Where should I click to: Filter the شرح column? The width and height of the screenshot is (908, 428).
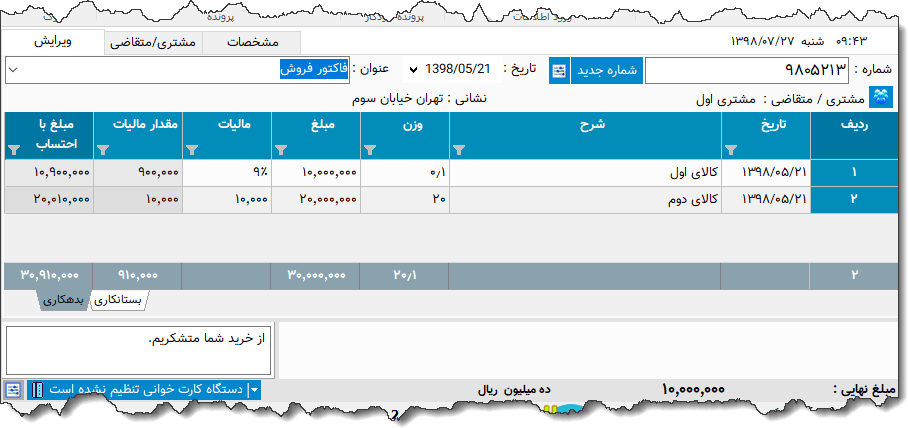[x=459, y=150]
